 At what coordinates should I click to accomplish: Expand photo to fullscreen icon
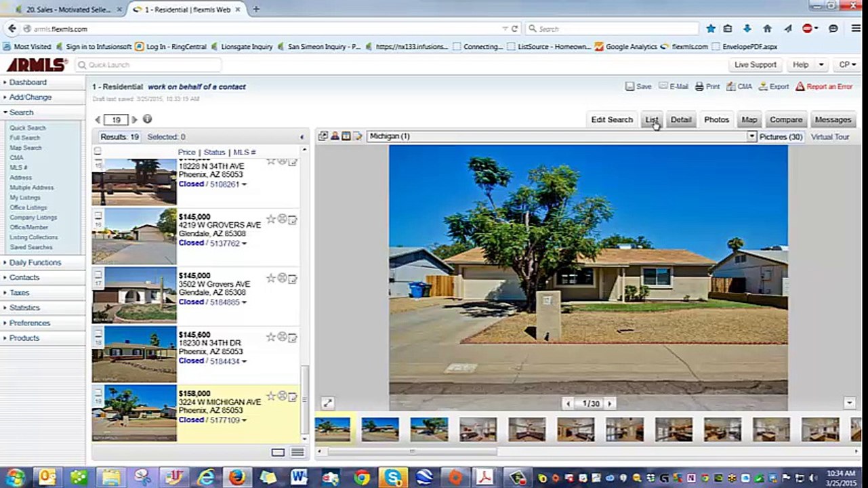coord(327,403)
